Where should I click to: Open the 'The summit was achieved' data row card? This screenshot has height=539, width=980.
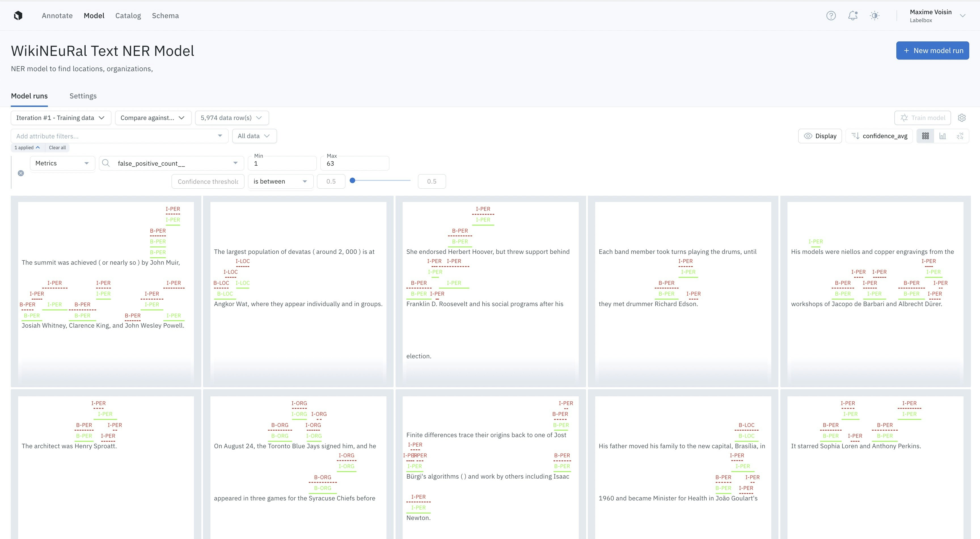[x=106, y=291]
